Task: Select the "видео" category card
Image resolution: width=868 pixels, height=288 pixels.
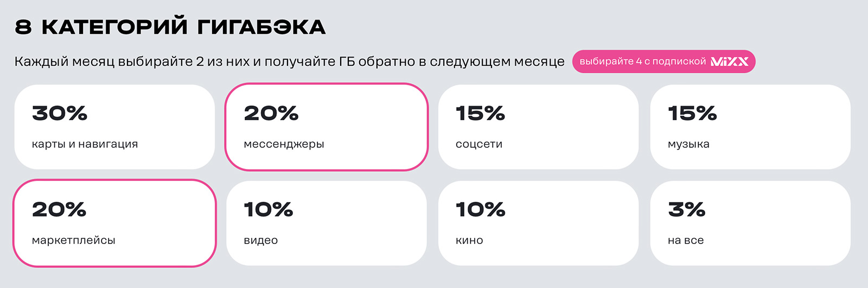Action: tap(327, 223)
